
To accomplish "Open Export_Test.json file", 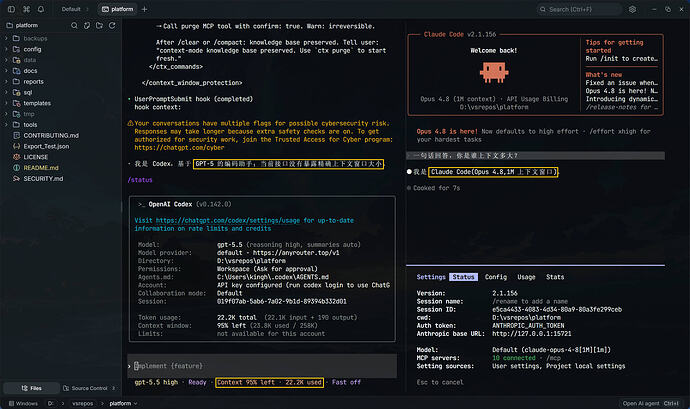I will tap(46, 146).
